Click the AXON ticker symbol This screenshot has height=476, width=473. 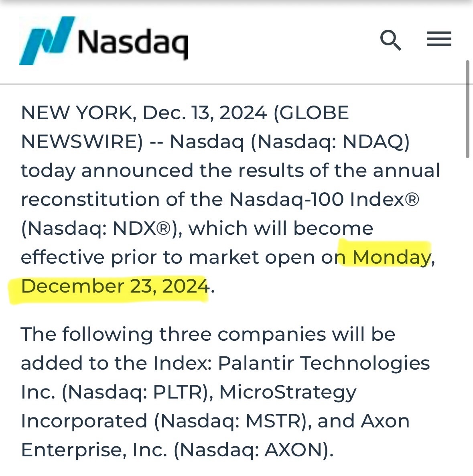coord(293,450)
